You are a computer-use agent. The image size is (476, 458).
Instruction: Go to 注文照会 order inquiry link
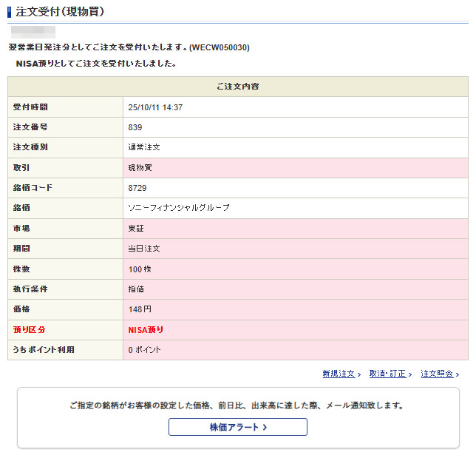[x=436, y=374]
